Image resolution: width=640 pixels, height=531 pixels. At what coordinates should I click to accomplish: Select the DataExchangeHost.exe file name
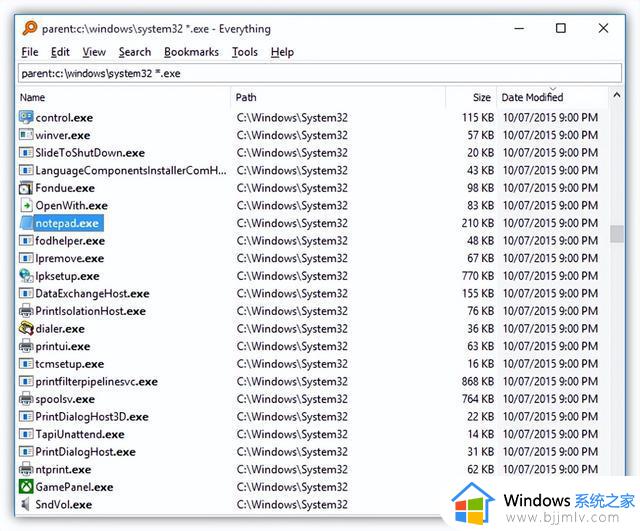coord(92,294)
